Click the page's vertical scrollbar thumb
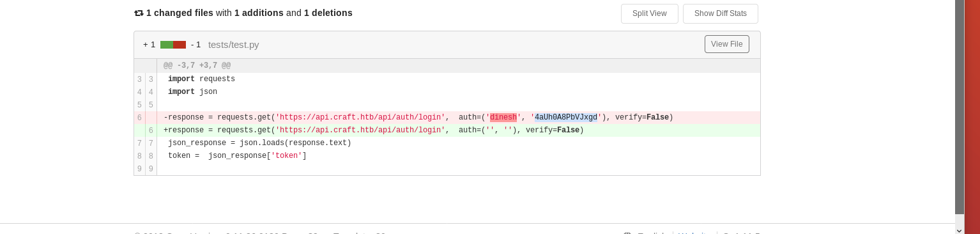The height and width of the screenshot is (234, 980). click(x=959, y=107)
